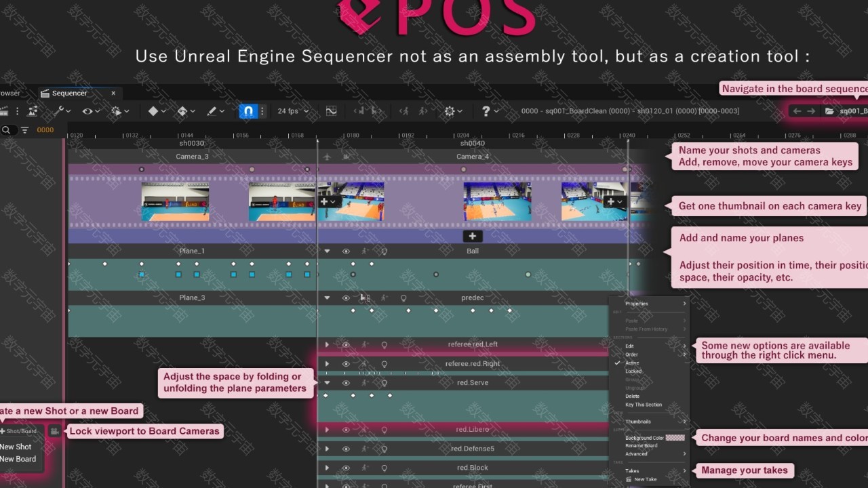Open the gear settings icon in Sequencer toolbar
Screen dimensions: 868x488
pyautogui.click(x=452, y=111)
